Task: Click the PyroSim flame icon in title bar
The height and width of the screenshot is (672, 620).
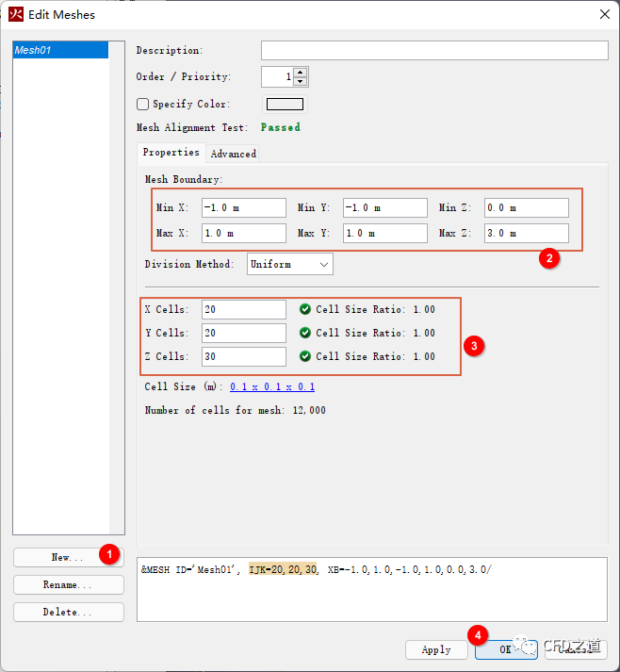Action: pyautogui.click(x=16, y=14)
